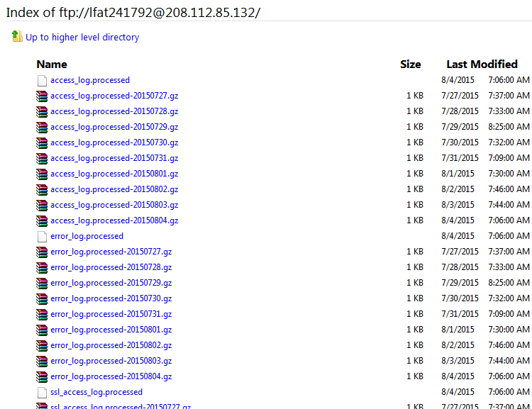Open access_log.processed-20150729.gz link
This screenshot has height=409, width=532.
[x=114, y=127]
